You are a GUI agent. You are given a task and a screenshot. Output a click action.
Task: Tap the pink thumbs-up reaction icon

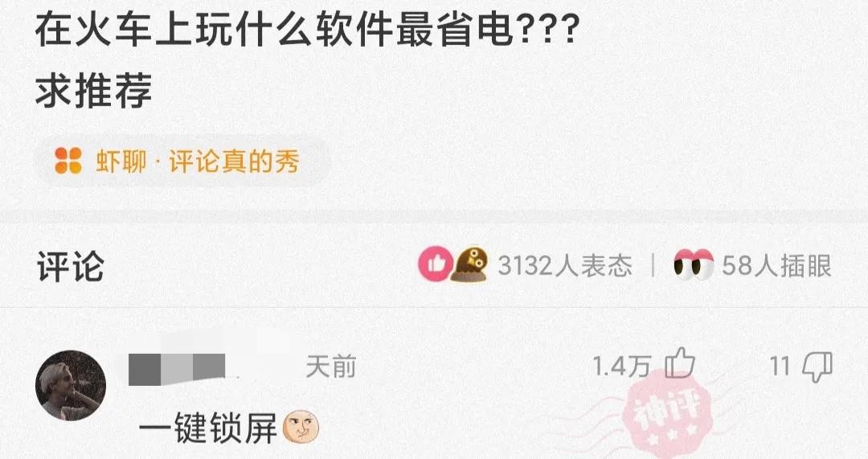click(x=435, y=264)
